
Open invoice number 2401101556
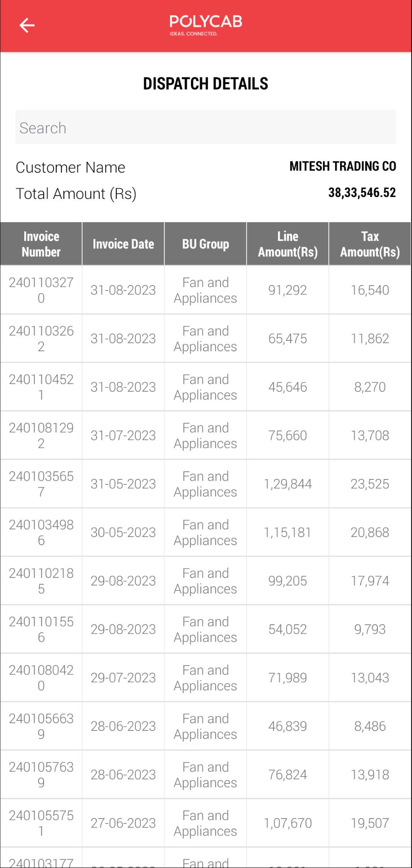point(41,629)
